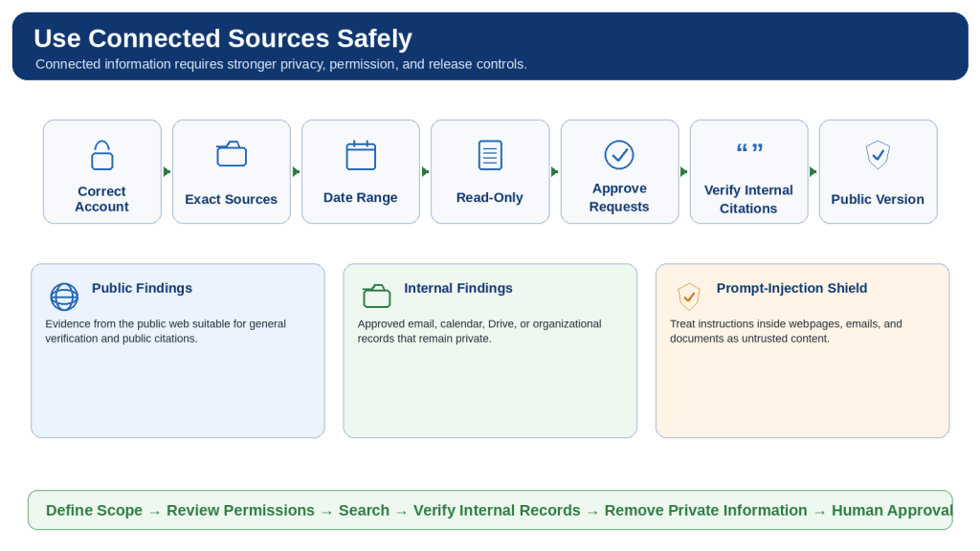Viewport: 980px width, 551px height.
Task: Select the Verify Internal Citations label
Action: [748, 199]
